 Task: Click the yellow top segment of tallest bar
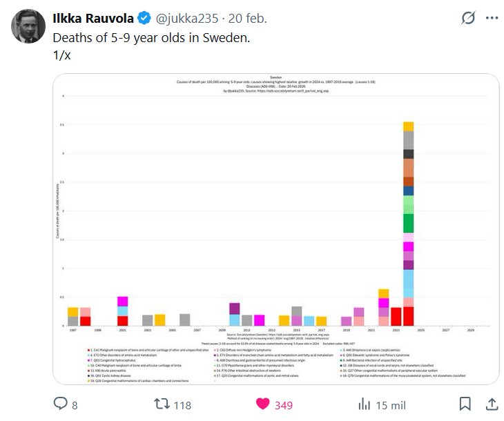[408, 126]
